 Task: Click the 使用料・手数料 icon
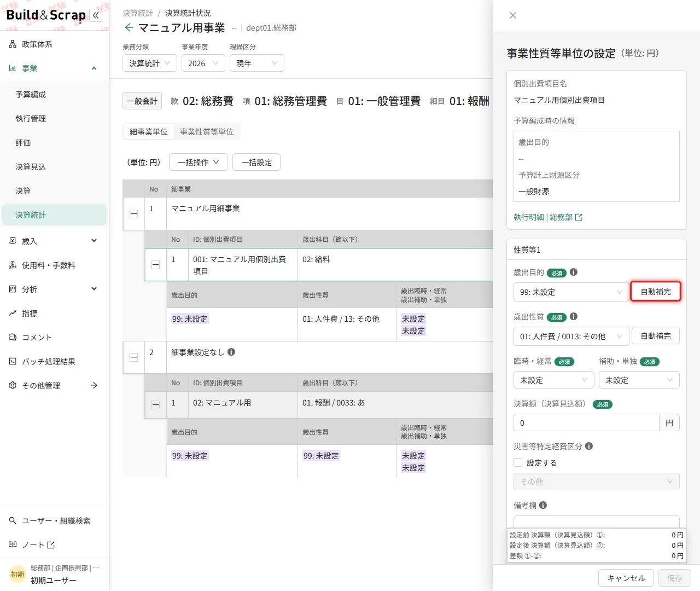pyautogui.click(x=13, y=265)
